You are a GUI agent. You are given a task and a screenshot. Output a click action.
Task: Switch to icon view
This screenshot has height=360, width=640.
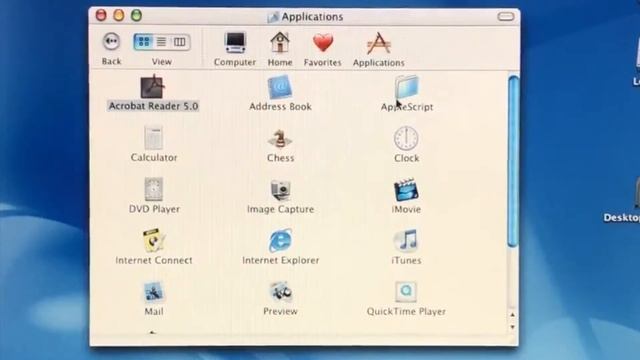pyautogui.click(x=144, y=42)
